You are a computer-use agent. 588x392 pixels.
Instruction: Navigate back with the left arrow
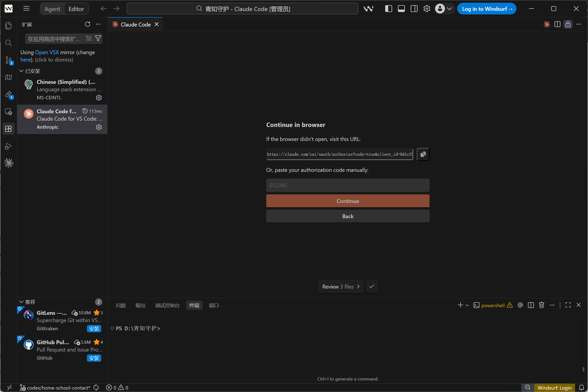tap(103, 9)
